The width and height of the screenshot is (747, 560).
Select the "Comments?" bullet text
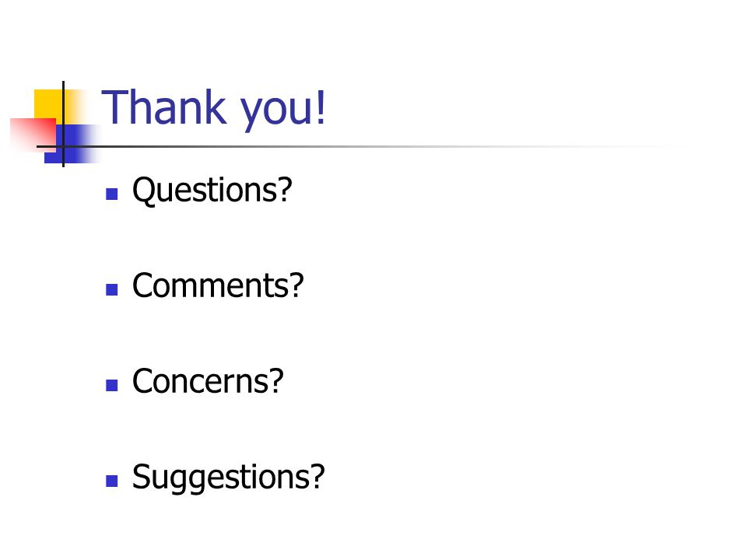coord(218,285)
